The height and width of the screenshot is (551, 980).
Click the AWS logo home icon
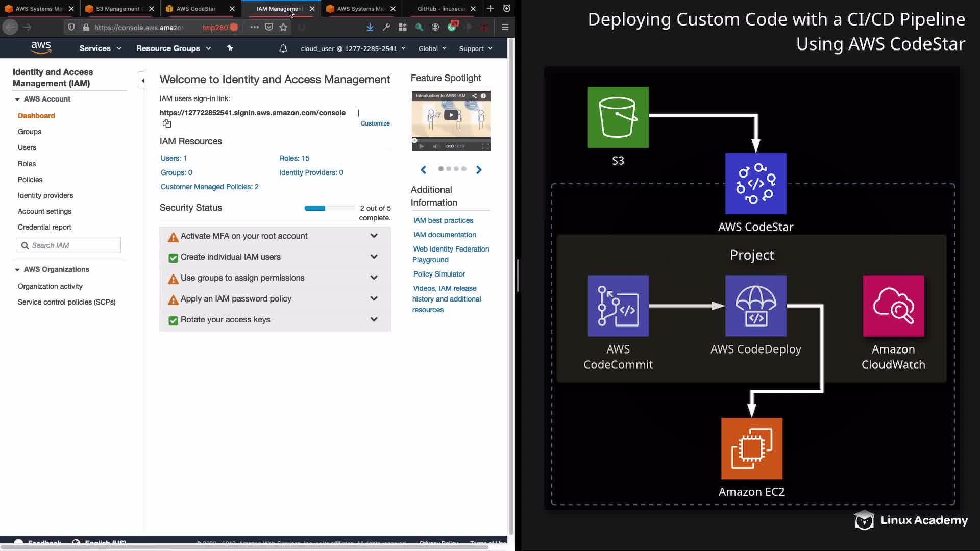coord(41,47)
